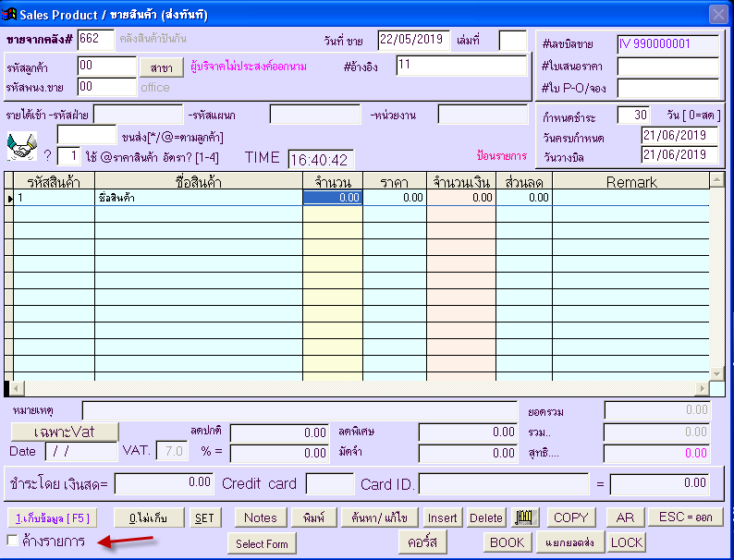Select the current row marker arrow
This screenshot has width=734, height=560.
pyautogui.click(x=10, y=198)
